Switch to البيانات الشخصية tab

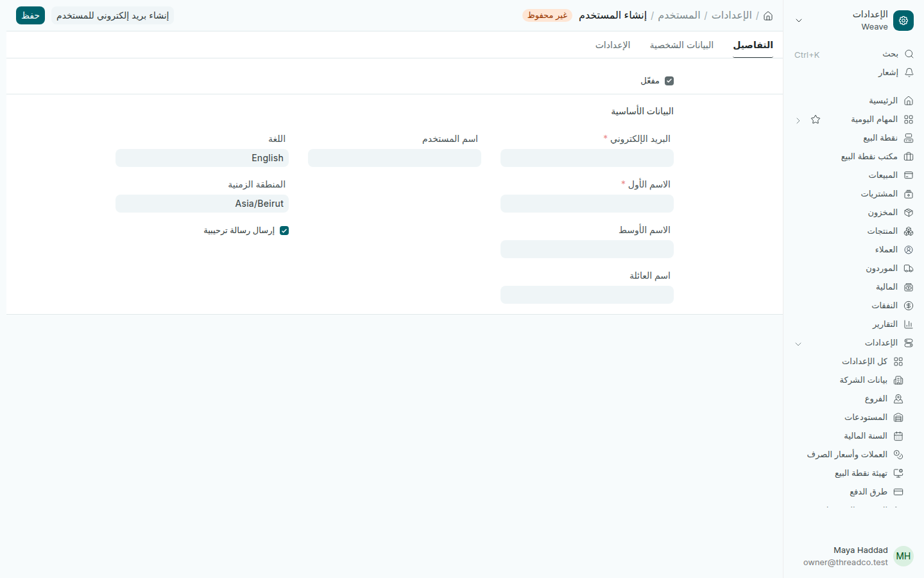(x=681, y=45)
